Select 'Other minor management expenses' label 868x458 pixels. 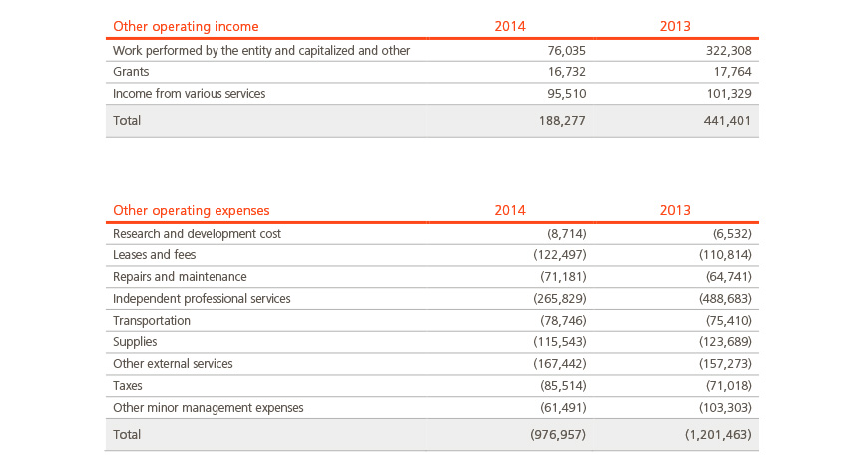(209, 408)
